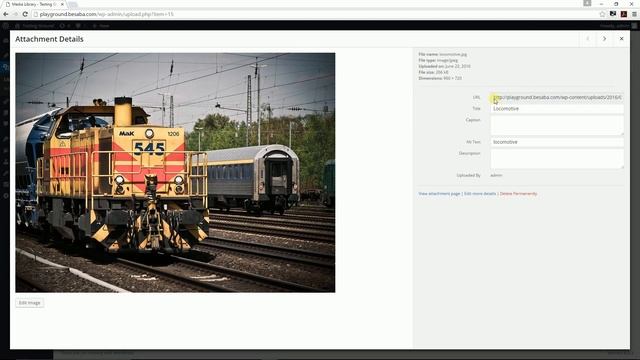Focus the Title field containing Locomotive
Screen dimensions: 640x360
pos(557,109)
